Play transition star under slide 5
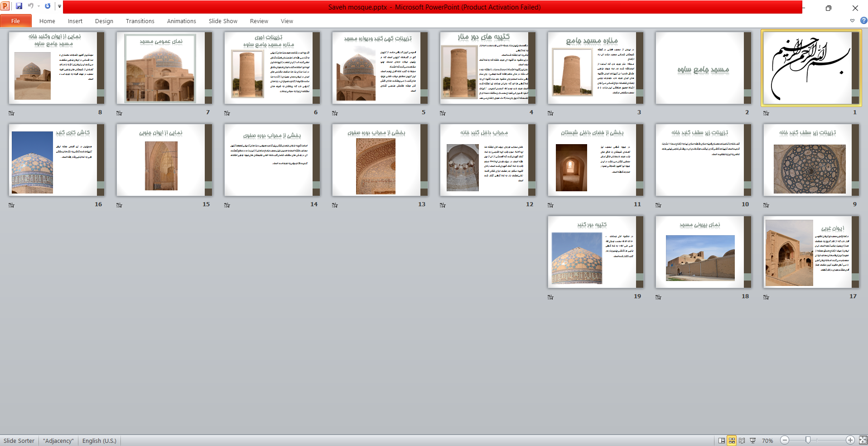The image size is (868, 446). (335, 113)
